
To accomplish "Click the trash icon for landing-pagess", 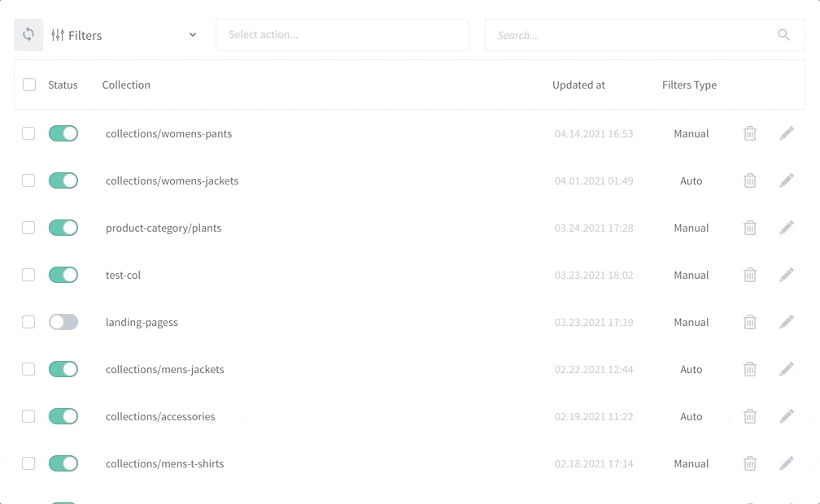I will tap(750, 322).
